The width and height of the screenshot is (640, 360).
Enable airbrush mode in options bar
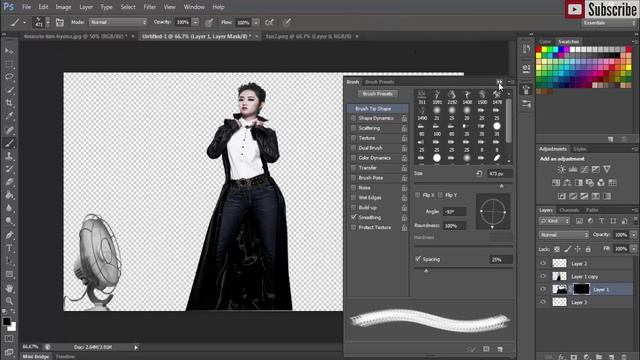[269, 22]
